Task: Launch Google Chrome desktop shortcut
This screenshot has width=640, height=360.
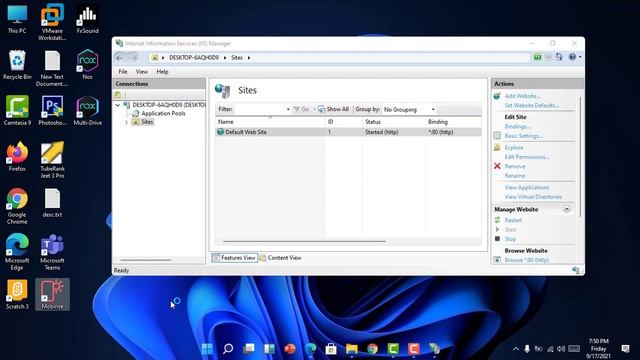Action: click(17, 207)
